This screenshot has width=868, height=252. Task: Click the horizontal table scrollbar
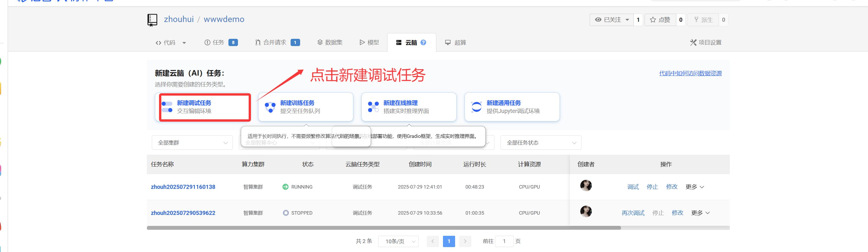pyautogui.click(x=384, y=228)
